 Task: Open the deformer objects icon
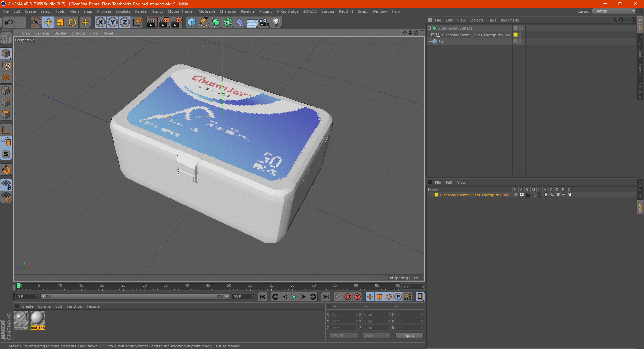240,22
